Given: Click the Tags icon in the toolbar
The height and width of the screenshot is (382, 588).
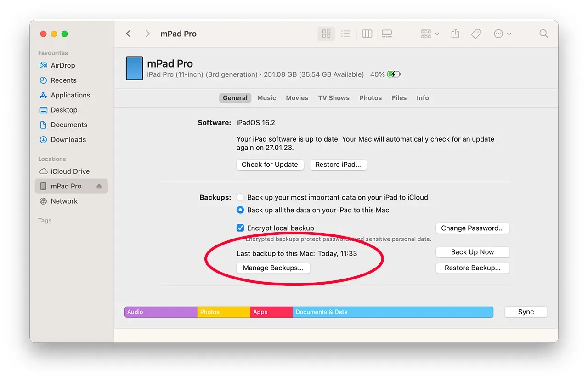Looking at the screenshot, I should tap(476, 33).
